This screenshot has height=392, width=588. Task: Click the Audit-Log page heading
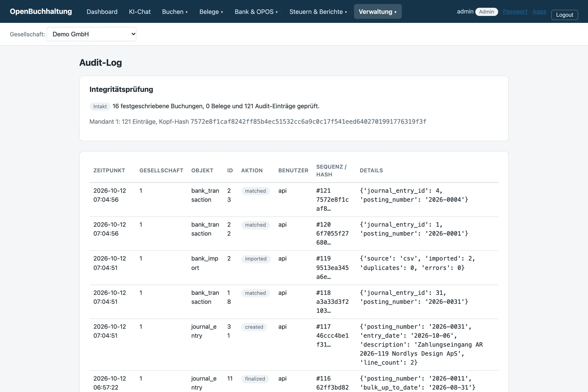(101, 63)
